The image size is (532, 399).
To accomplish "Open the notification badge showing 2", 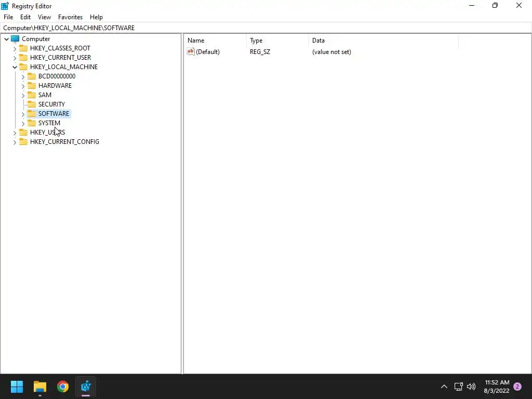I will 517,387.
